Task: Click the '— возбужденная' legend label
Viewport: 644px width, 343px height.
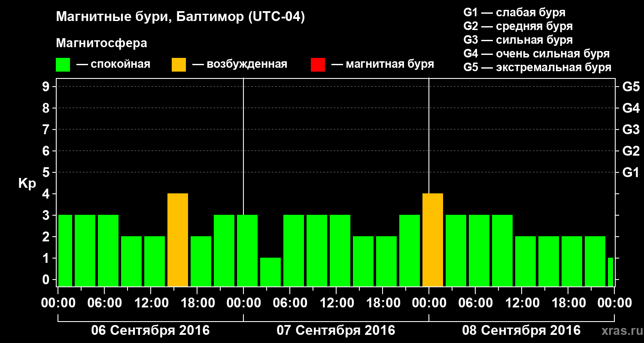Action: tap(240, 65)
